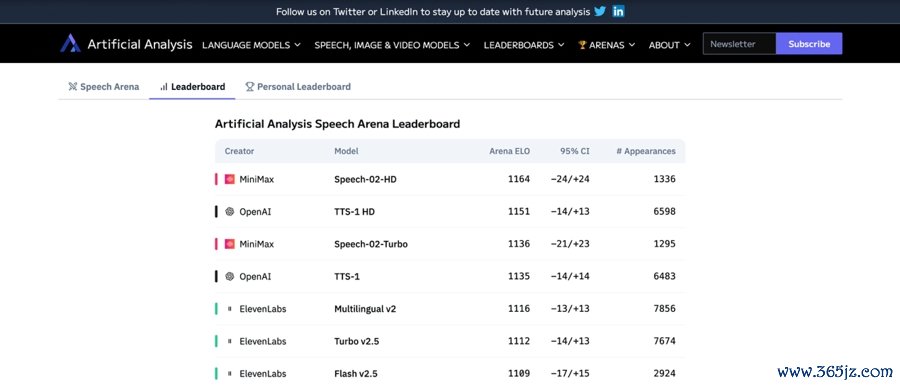Screen dimensions: 900x387
Task: Click the MiniMax logo beside Speech-02-HD
Action: [230, 179]
